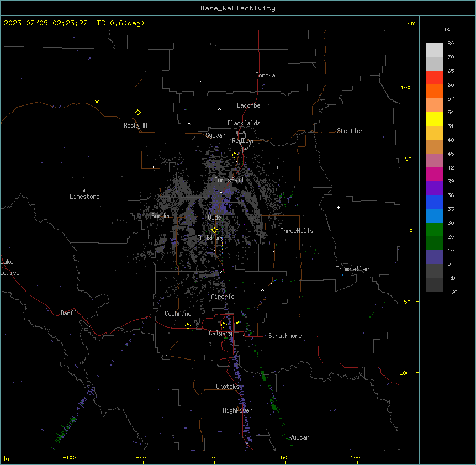This screenshot has width=476, height=465.
Task: Select the Airdrie label
Action: 223,297
